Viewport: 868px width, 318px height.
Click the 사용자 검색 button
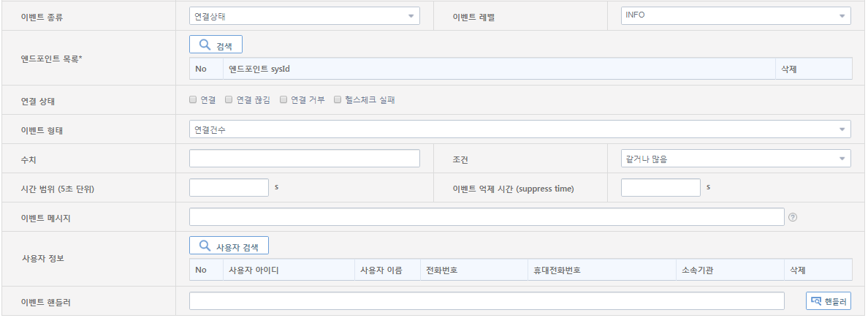click(229, 246)
